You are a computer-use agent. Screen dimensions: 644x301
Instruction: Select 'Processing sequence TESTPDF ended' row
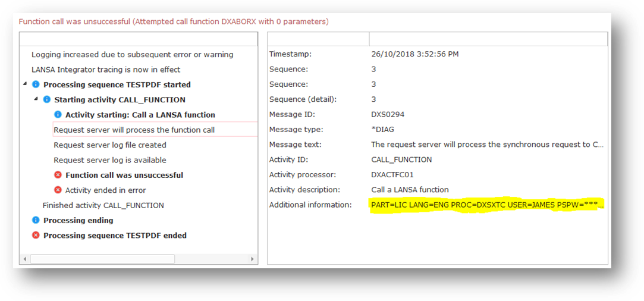coord(115,236)
